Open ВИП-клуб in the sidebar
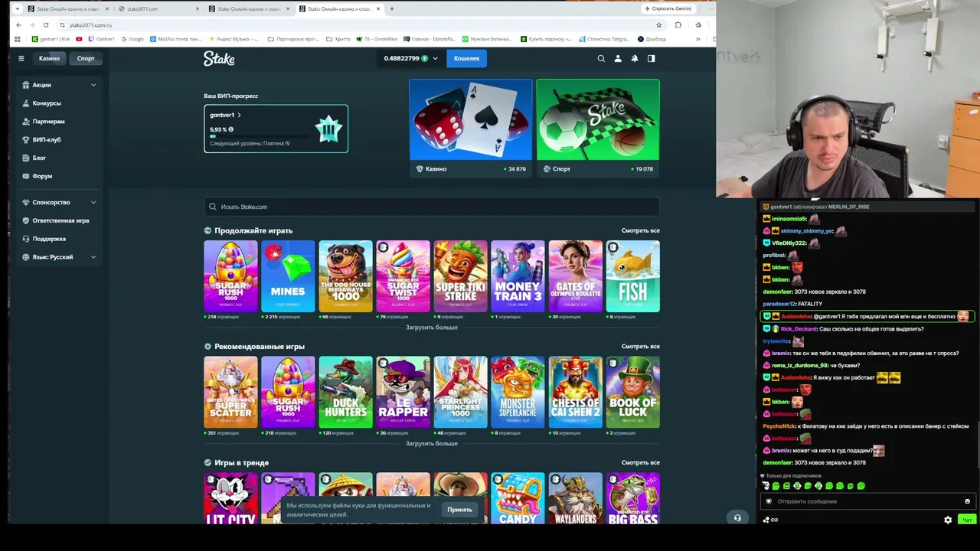Viewport: 980px width, 551px height. pos(46,140)
